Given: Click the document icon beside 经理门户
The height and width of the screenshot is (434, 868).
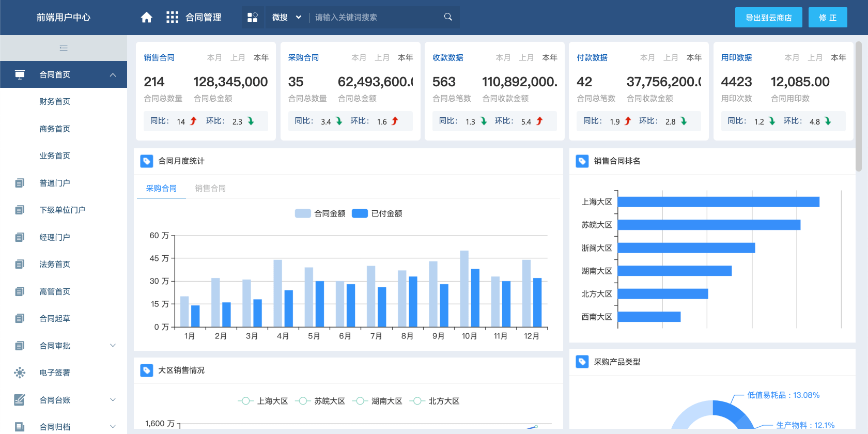Looking at the screenshot, I should tap(20, 237).
